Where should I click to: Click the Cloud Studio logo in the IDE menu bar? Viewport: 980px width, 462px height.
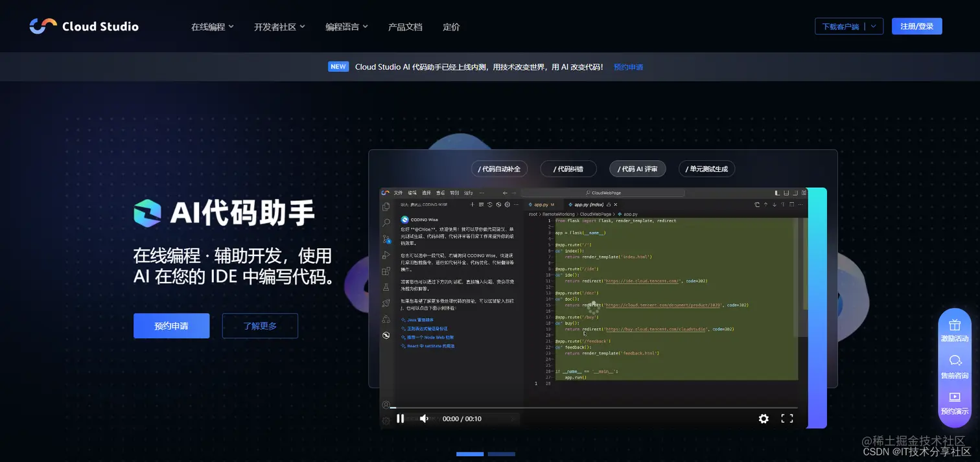coord(385,192)
